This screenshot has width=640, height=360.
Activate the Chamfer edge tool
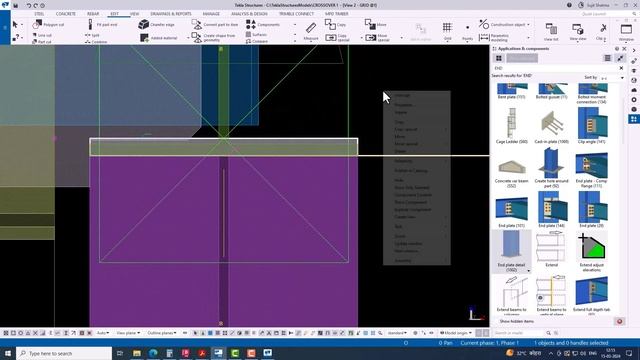(x=156, y=24)
